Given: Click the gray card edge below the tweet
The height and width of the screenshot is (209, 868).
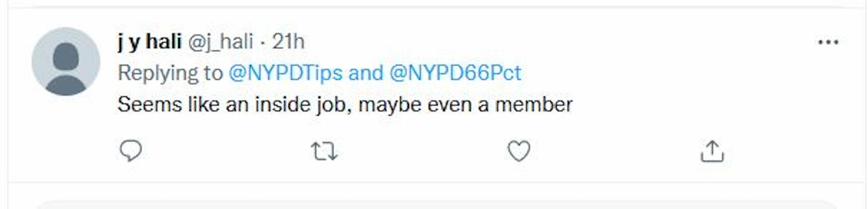Looking at the screenshot, I should pyautogui.click(x=434, y=204).
